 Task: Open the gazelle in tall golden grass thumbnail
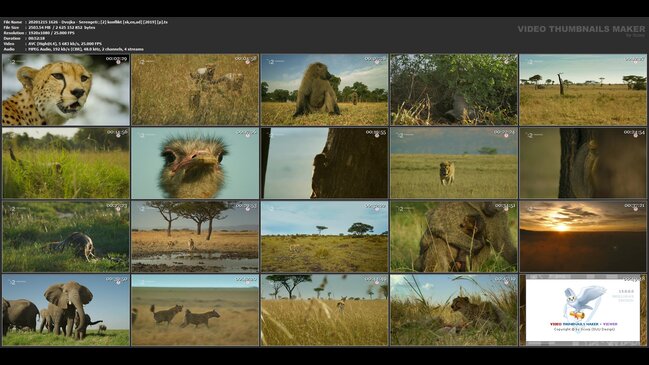click(x=324, y=310)
